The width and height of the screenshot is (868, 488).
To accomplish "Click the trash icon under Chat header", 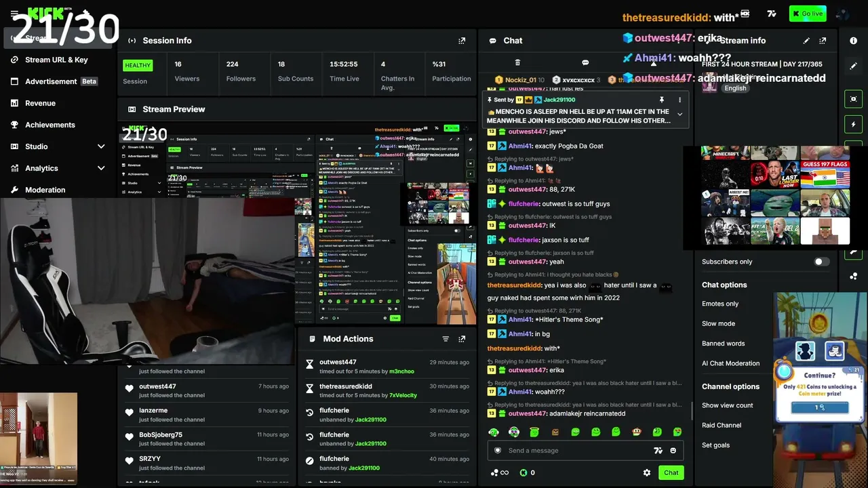I will pos(517,62).
